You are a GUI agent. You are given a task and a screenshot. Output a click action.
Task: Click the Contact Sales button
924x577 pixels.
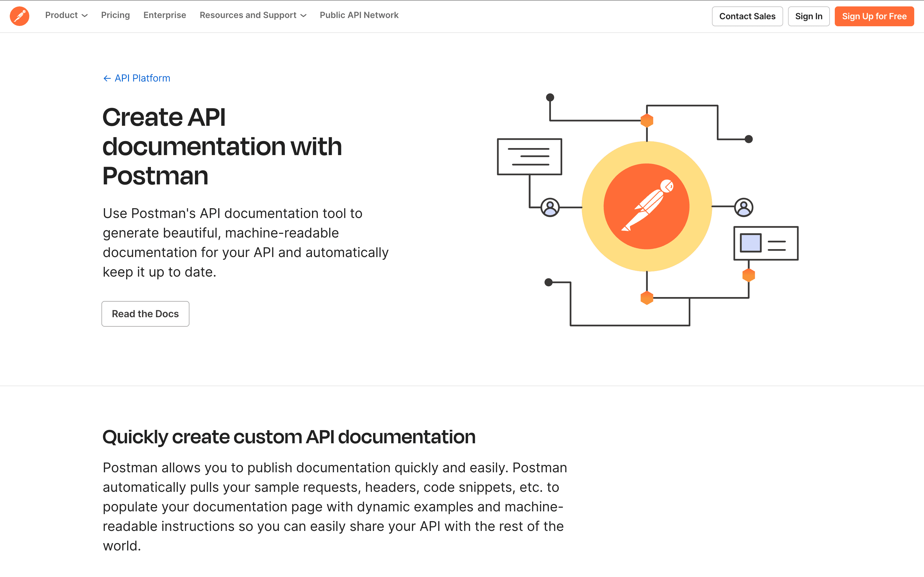pyautogui.click(x=747, y=15)
